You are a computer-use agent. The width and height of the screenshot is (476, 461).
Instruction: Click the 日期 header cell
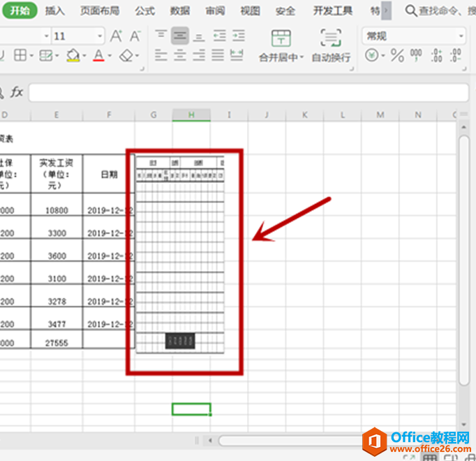tap(107, 174)
